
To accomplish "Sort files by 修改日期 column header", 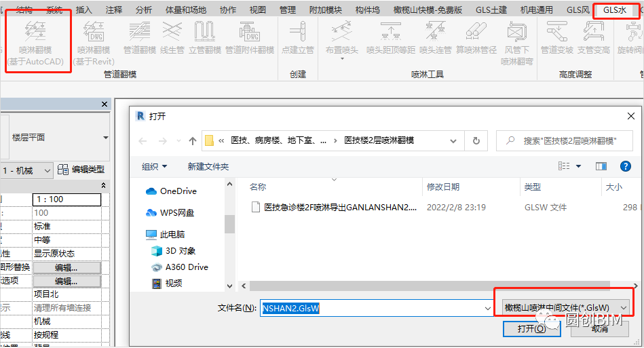I will pos(443,187).
